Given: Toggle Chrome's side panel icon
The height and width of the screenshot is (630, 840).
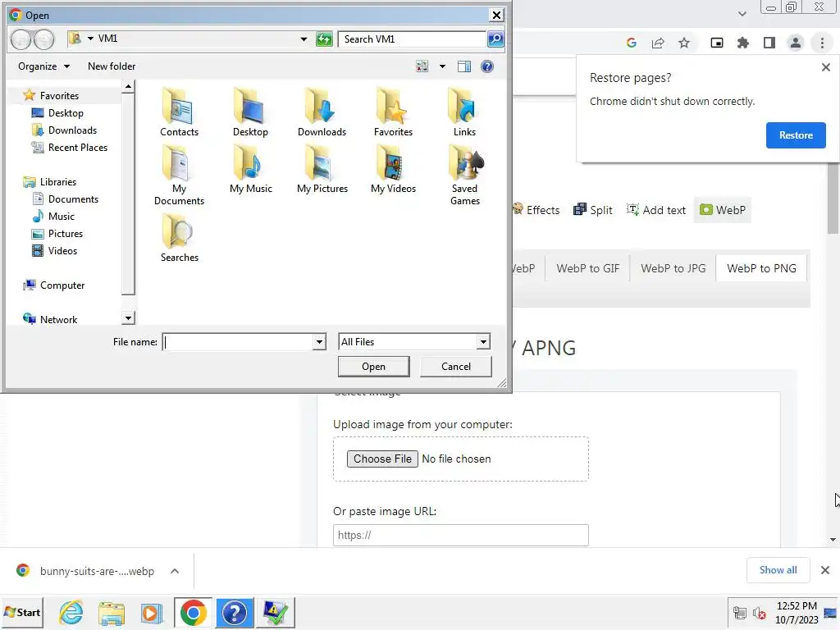Looking at the screenshot, I should point(769,43).
